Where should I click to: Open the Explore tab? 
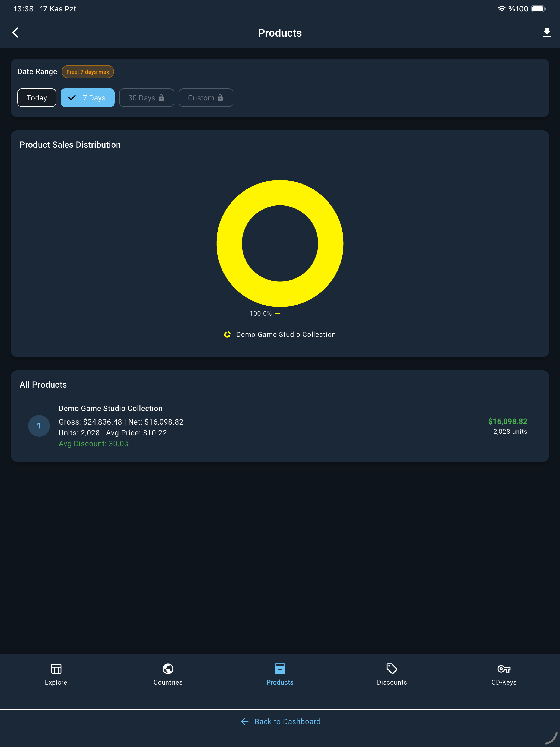click(x=56, y=675)
